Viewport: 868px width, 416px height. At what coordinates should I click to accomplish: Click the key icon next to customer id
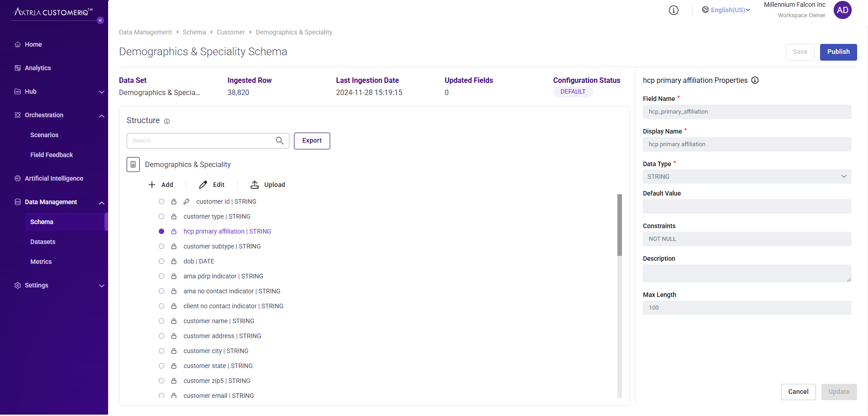click(186, 201)
